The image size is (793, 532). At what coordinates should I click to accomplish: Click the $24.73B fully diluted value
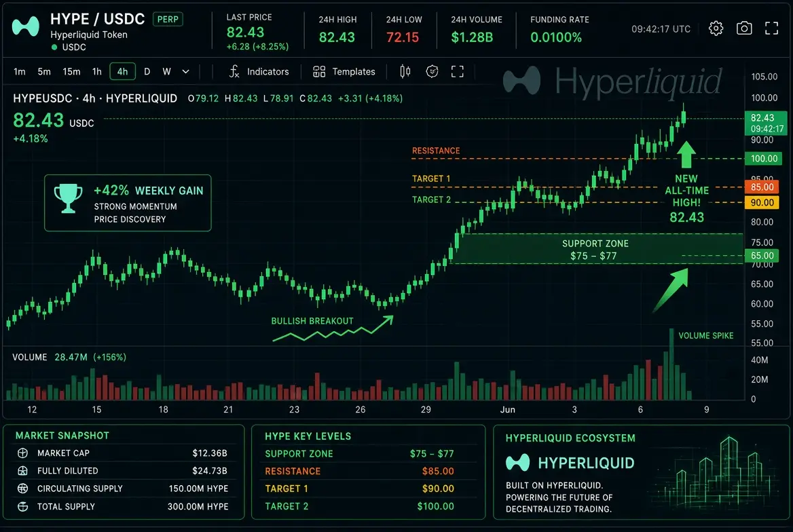[209, 471]
